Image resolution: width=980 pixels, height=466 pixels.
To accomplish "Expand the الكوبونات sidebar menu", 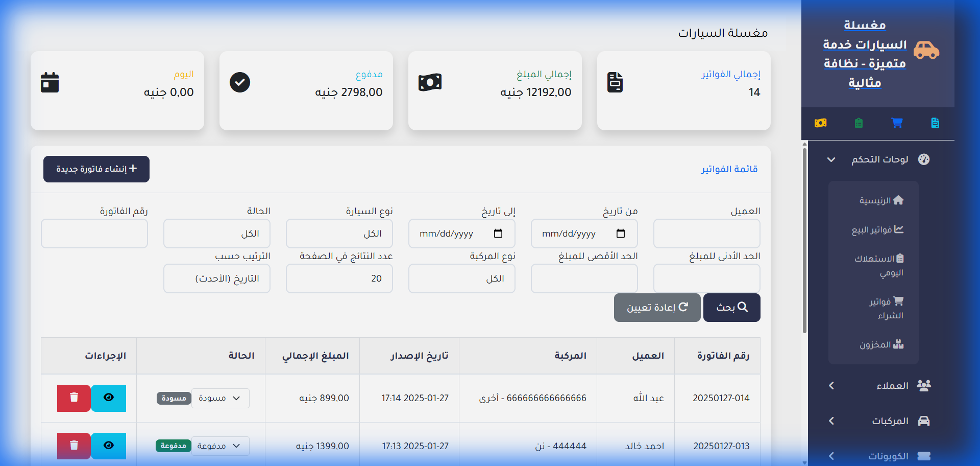I will 880,456.
